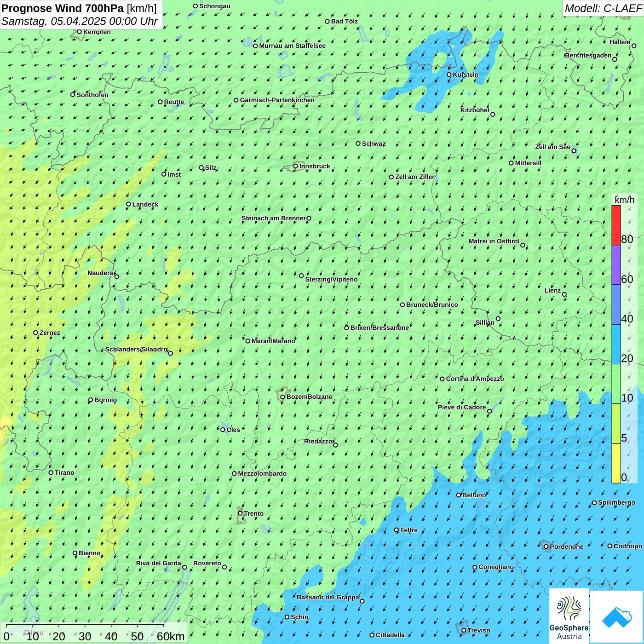The image size is (644, 644).
Task: Click the Kufstein city marker
Action: click(x=449, y=75)
